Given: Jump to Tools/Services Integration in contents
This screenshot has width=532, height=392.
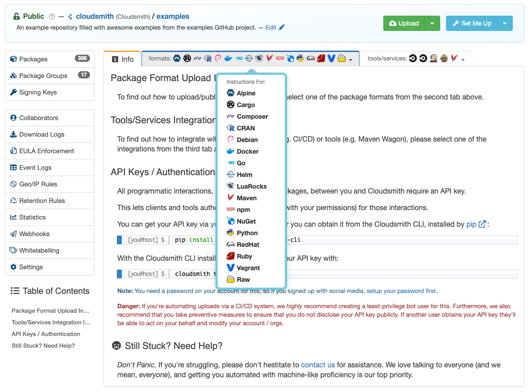Looking at the screenshot, I should pyautogui.click(x=51, y=322).
